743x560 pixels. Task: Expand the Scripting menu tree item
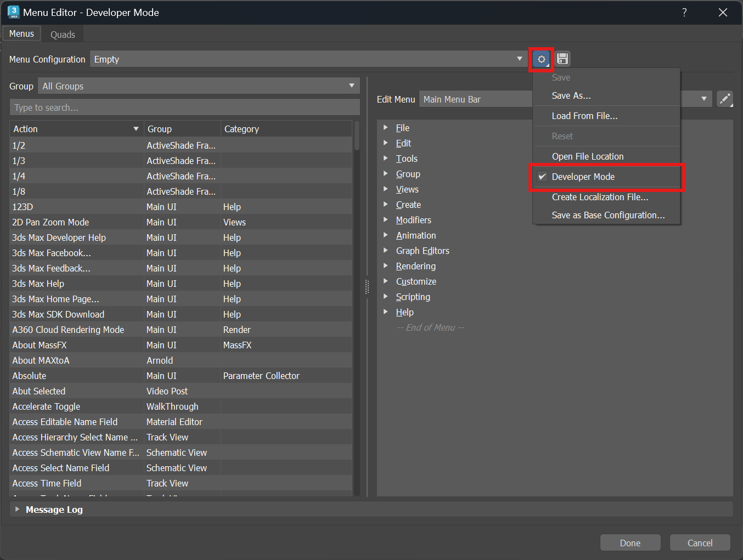point(386,296)
